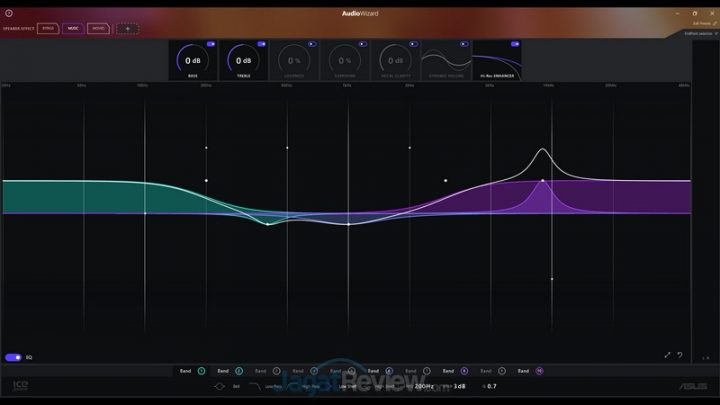
Task: Click the Bass dial knob
Action: pos(193,61)
